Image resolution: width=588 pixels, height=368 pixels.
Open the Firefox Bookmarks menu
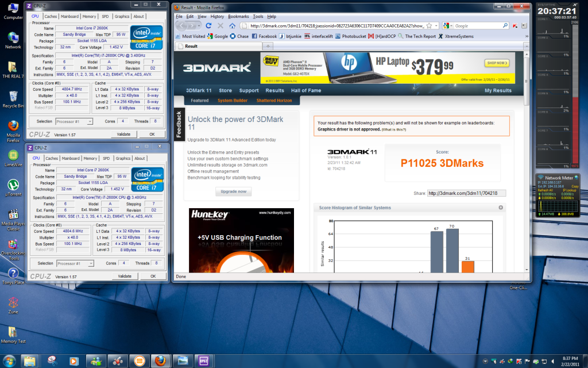click(238, 16)
